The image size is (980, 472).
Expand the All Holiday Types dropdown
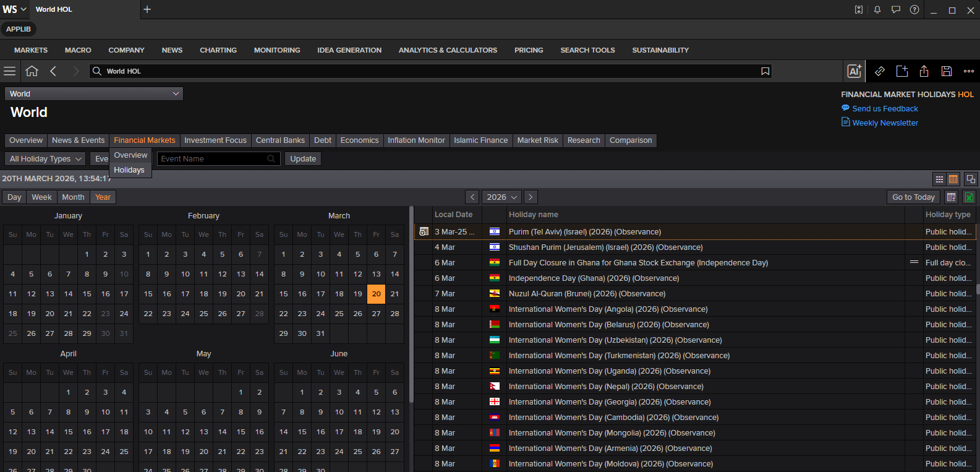46,159
